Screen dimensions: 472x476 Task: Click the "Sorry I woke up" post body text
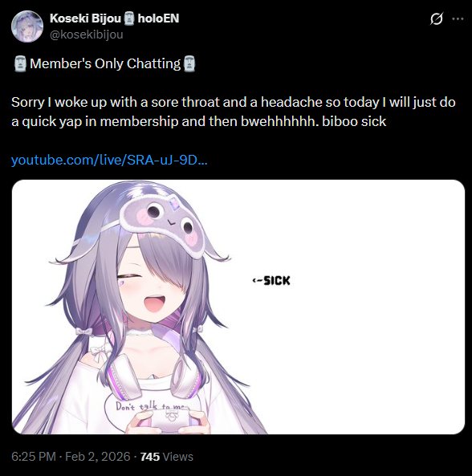pyautogui.click(x=233, y=112)
